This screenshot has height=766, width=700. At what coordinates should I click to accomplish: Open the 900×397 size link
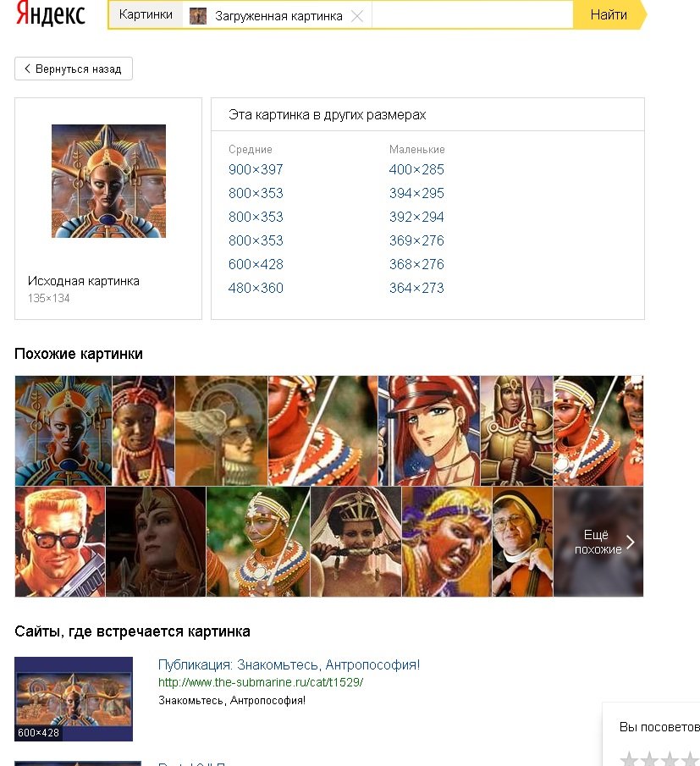click(x=256, y=169)
